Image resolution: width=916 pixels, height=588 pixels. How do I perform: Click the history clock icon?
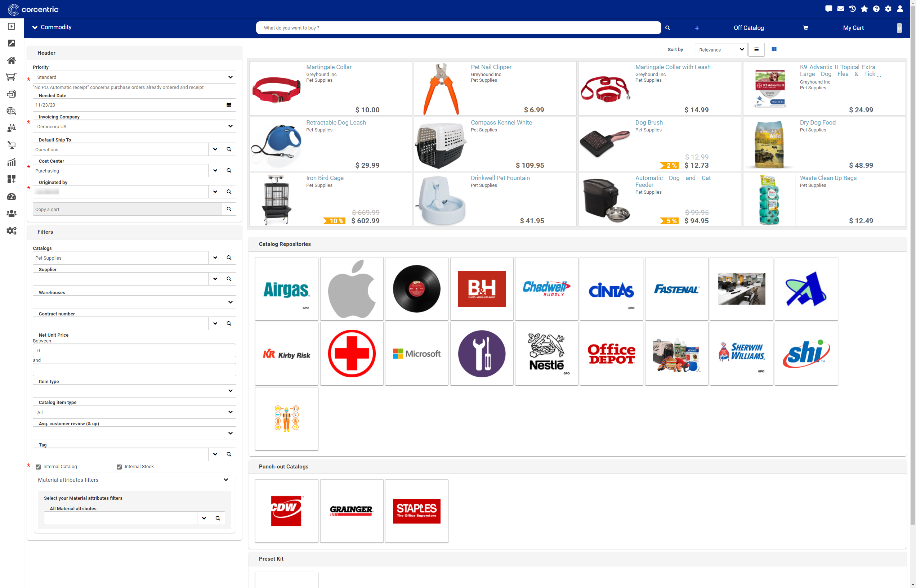(x=852, y=9)
